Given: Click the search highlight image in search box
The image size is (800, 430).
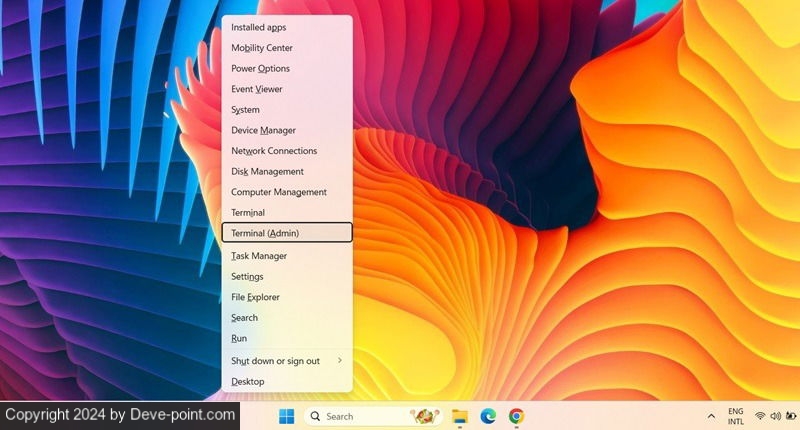Looking at the screenshot, I should point(427,415).
